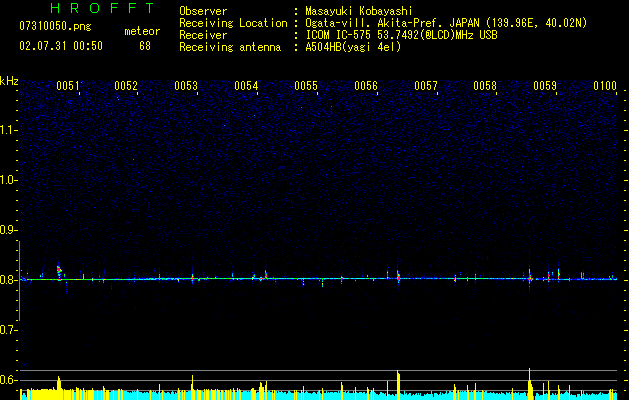Click the 0055 time marker

click(306, 86)
